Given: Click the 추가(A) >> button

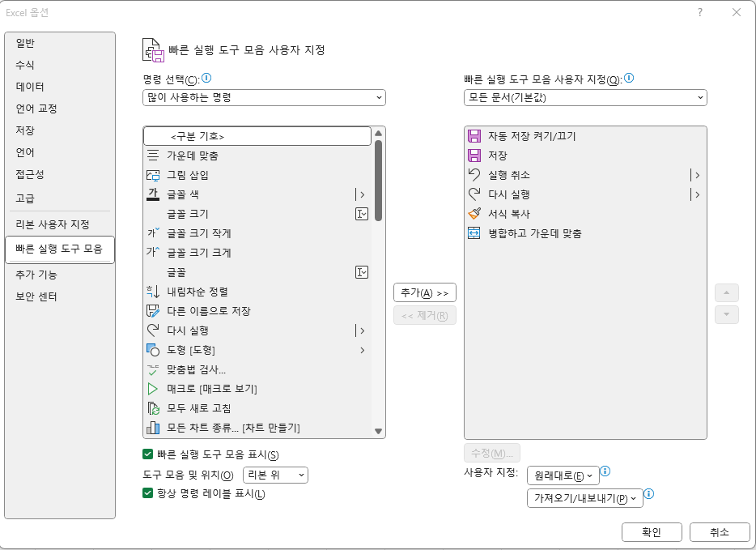Looking at the screenshot, I should pyautogui.click(x=425, y=292).
